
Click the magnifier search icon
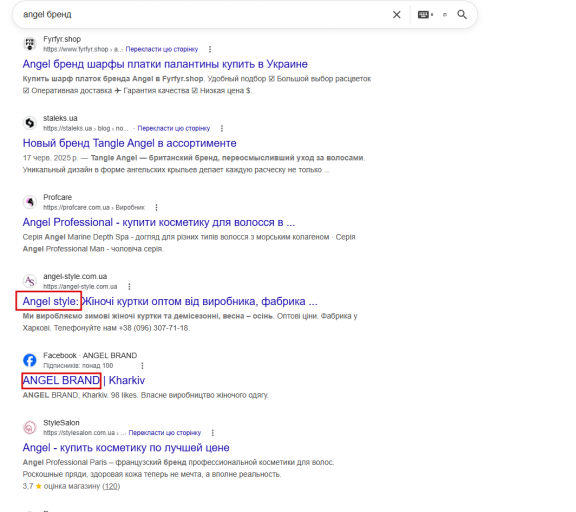click(x=462, y=15)
